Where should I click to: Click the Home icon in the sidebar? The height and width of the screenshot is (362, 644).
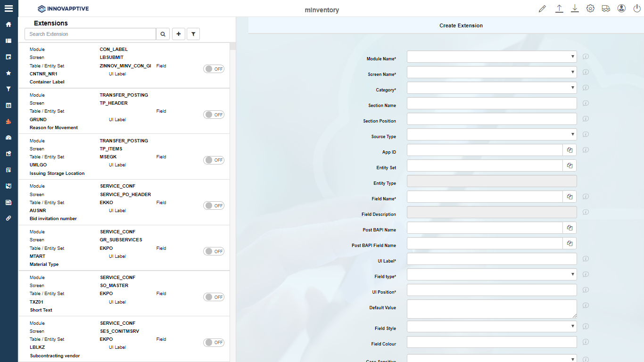[8, 25]
